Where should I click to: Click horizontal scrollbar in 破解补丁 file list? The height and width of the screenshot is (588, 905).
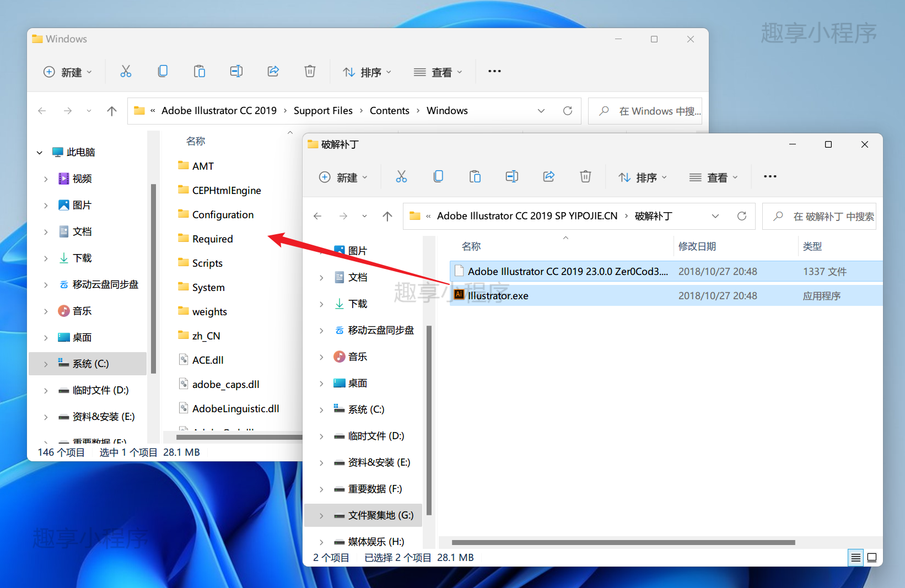[x=623, y=542]
